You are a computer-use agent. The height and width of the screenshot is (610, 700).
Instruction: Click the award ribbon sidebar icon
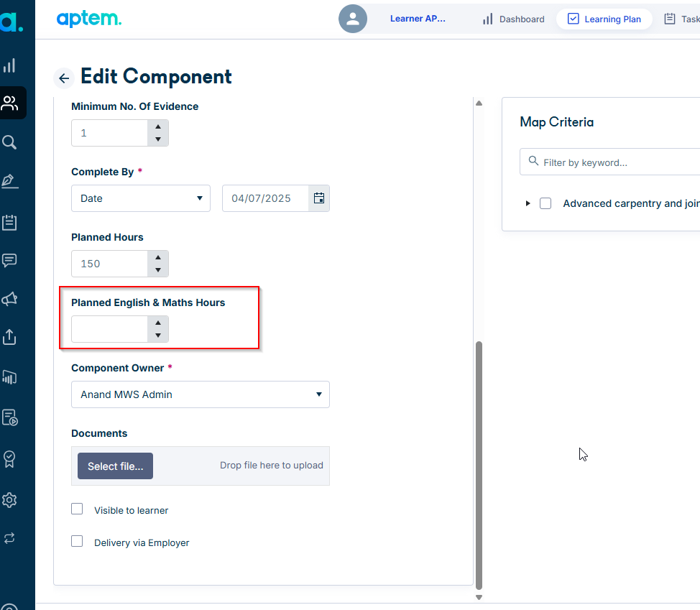click(9, 458)
